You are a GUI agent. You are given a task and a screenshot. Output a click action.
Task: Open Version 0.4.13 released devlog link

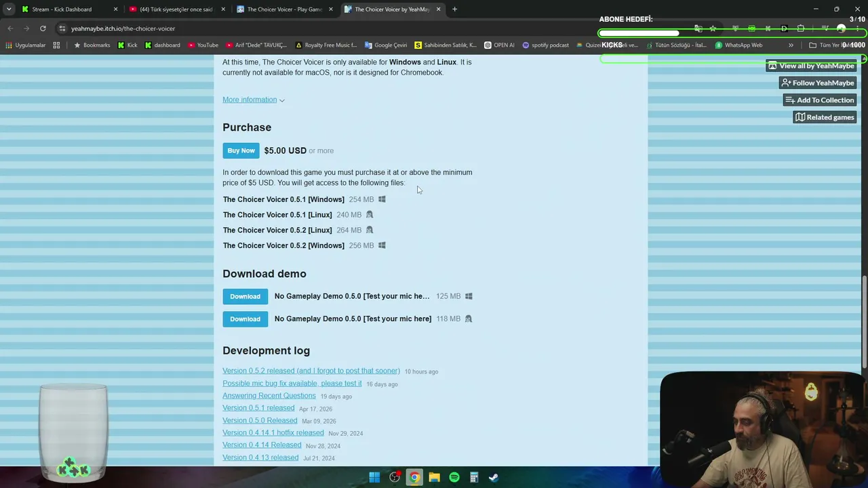260,457
